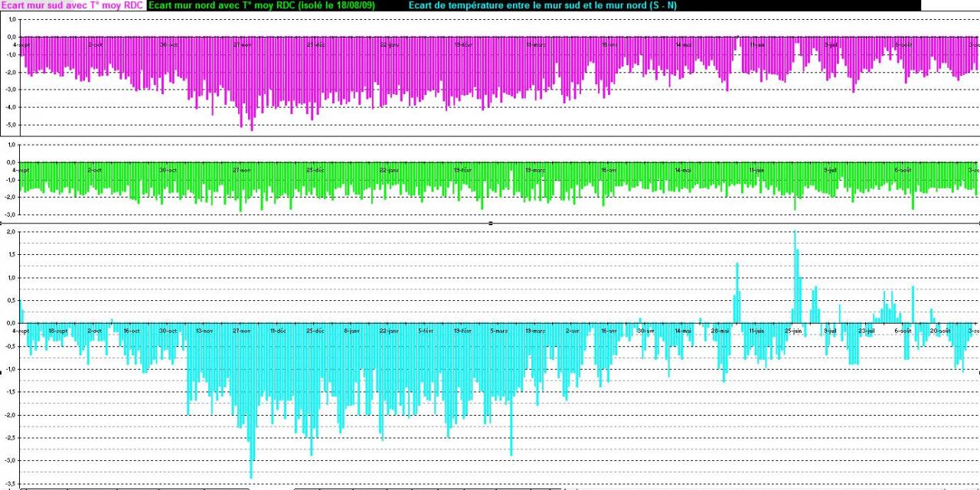980x490 pixels.
Task: Click the '-3,5' axis value on the cyan chart
Action: [x=9, y=484]
